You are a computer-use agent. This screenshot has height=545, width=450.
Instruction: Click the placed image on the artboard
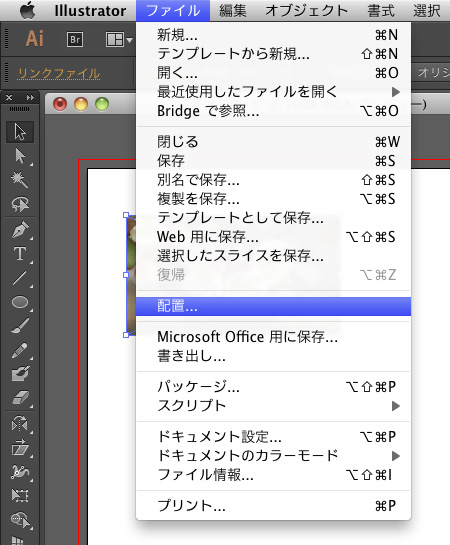click(x=131, y=275)
